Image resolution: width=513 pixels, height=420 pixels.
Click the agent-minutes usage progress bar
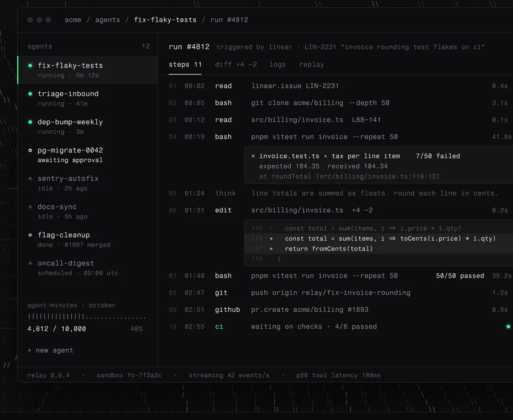tap(87, 317)
